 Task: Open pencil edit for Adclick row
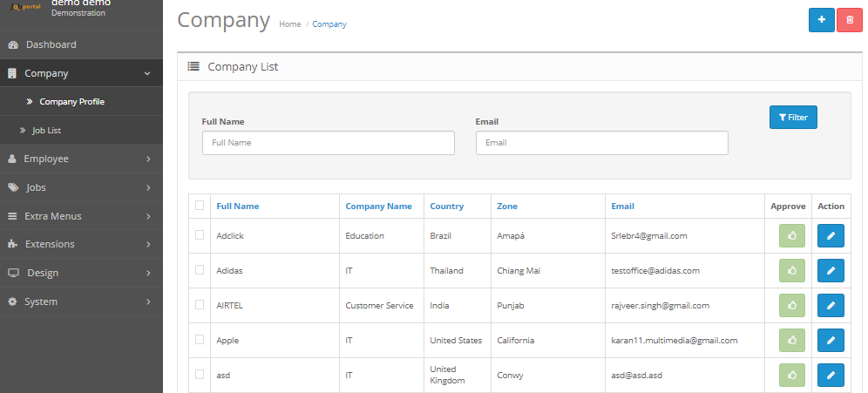(831, 236)
